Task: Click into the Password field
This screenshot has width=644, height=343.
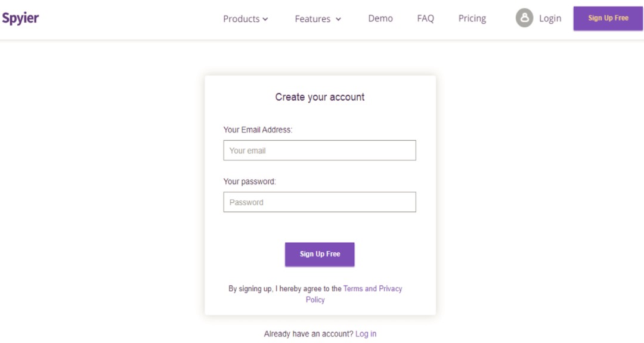Action: [x=320, y=202]
